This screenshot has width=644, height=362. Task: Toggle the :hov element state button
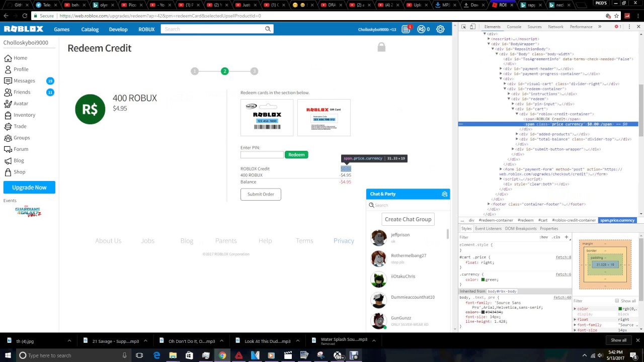[543, 237]
